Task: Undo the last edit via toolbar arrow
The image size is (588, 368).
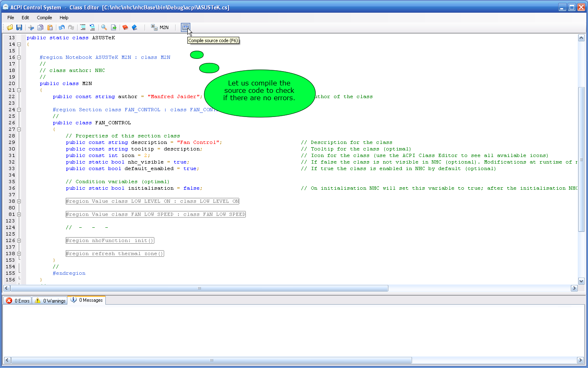Action: [x=62, y=27]
